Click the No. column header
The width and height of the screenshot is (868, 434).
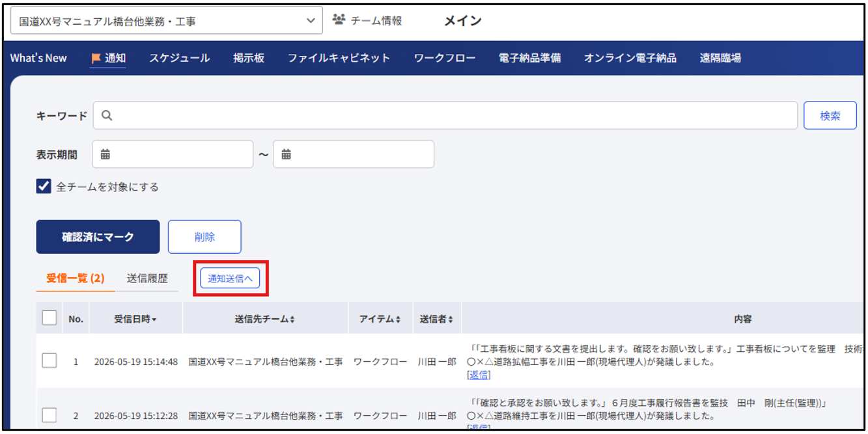point(76,319)
